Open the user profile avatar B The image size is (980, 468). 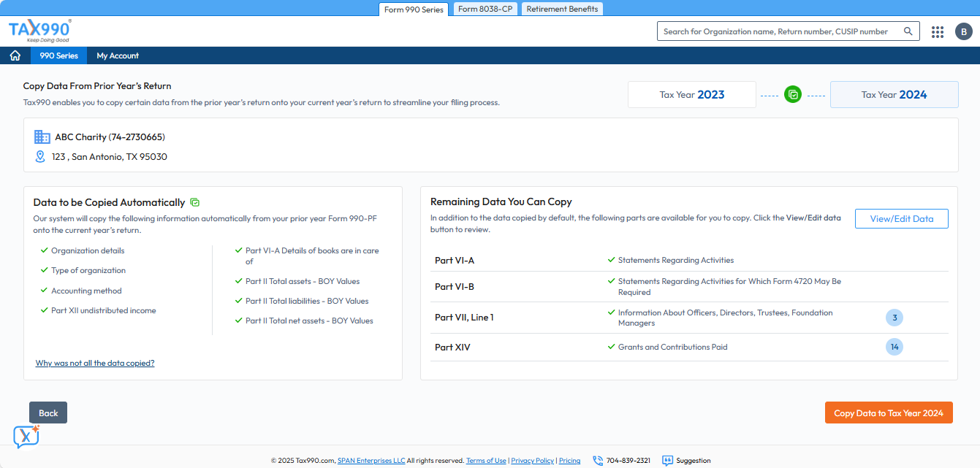(x=964, y=31)
